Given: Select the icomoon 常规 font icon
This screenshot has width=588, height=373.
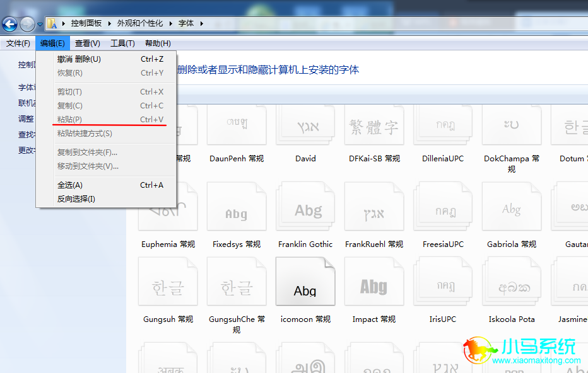Looking at the screenshot, I should pyautogui.click(x=305, y=281).
